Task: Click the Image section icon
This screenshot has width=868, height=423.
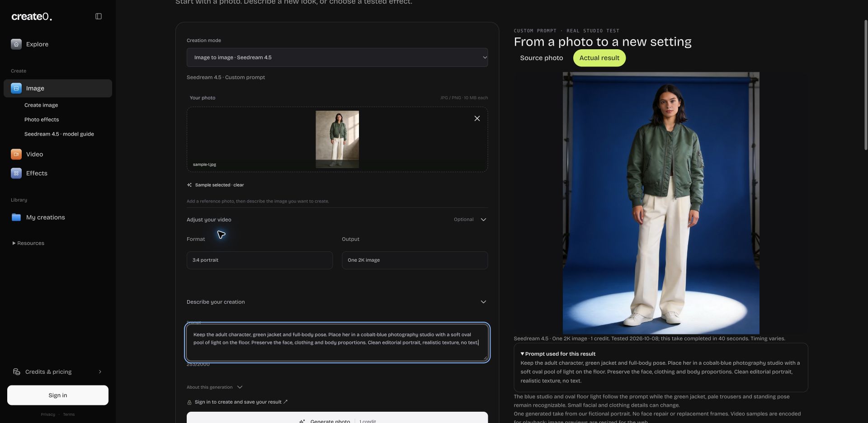Action: [16, 89]
